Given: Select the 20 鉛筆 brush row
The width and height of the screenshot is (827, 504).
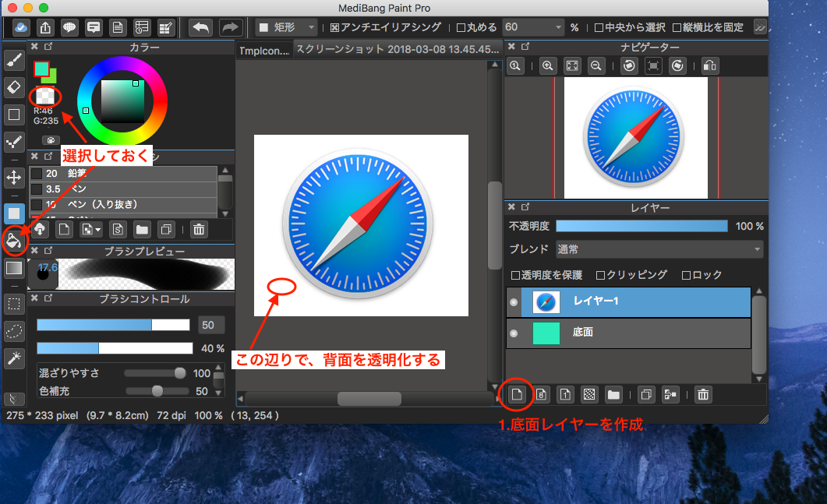Looking at the screenshot, I should coord(123,174).
